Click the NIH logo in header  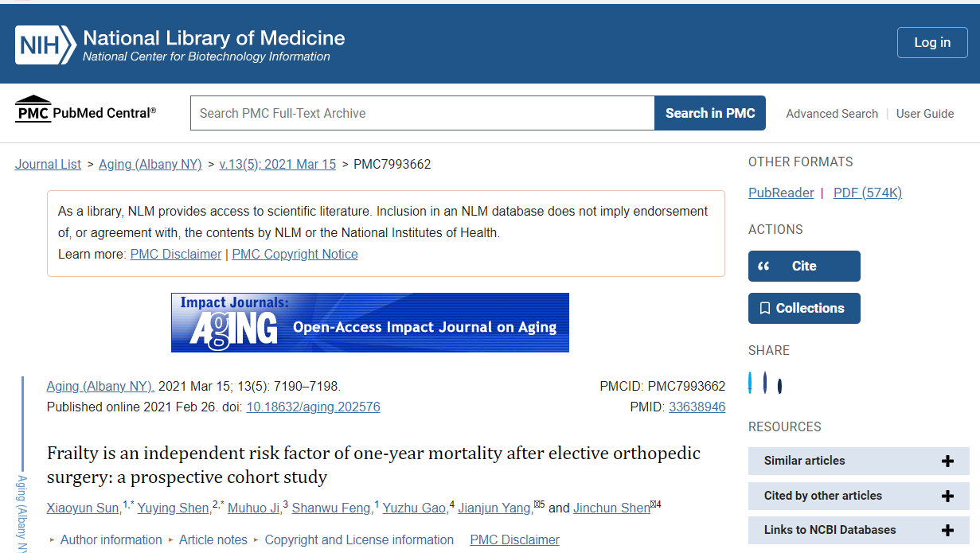45,45
